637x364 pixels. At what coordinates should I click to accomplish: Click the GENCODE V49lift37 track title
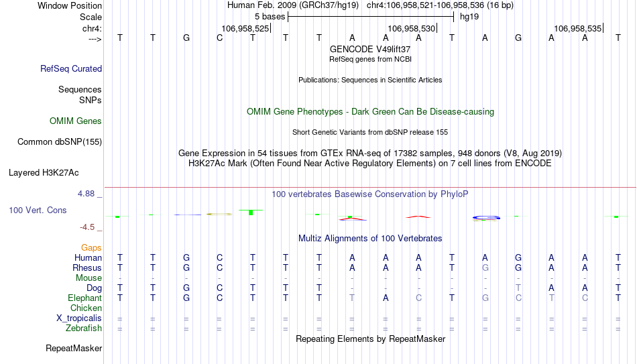pyautogui.click(x=370, y=49)
